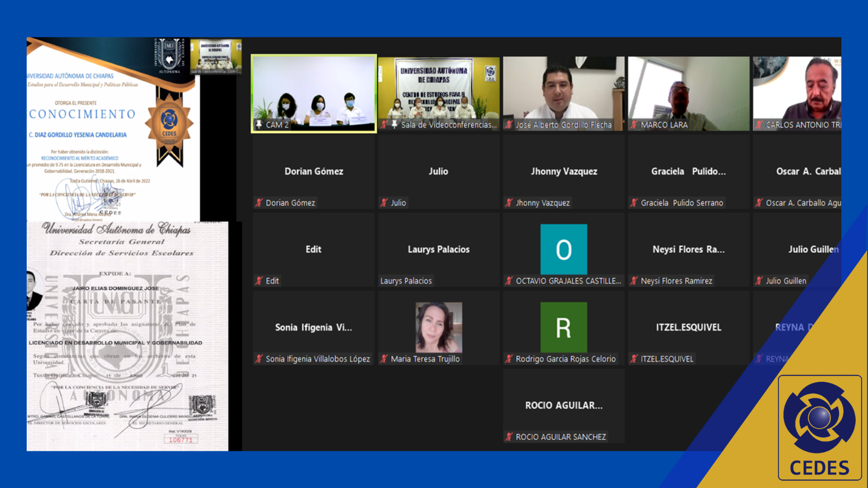Click muted mic icon beside Edit participant
This screenshot has width=868, height=488.
pyautogui.click(x=259, y=281)
